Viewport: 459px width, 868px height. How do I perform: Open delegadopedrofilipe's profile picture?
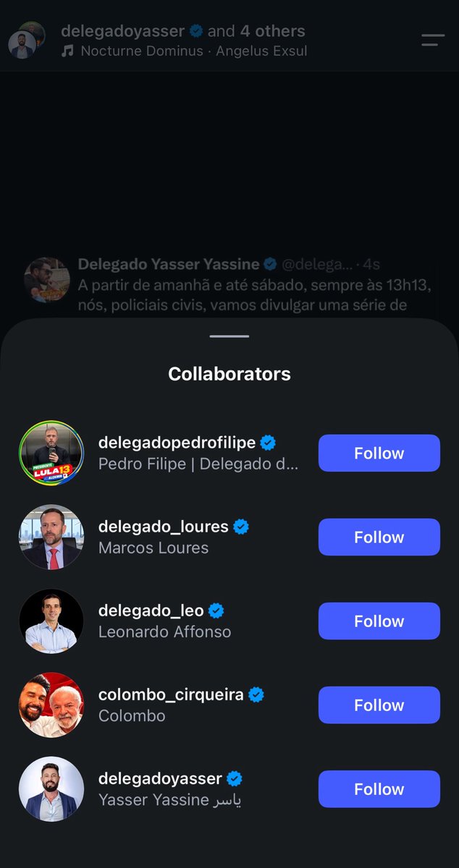click(51, 453)
